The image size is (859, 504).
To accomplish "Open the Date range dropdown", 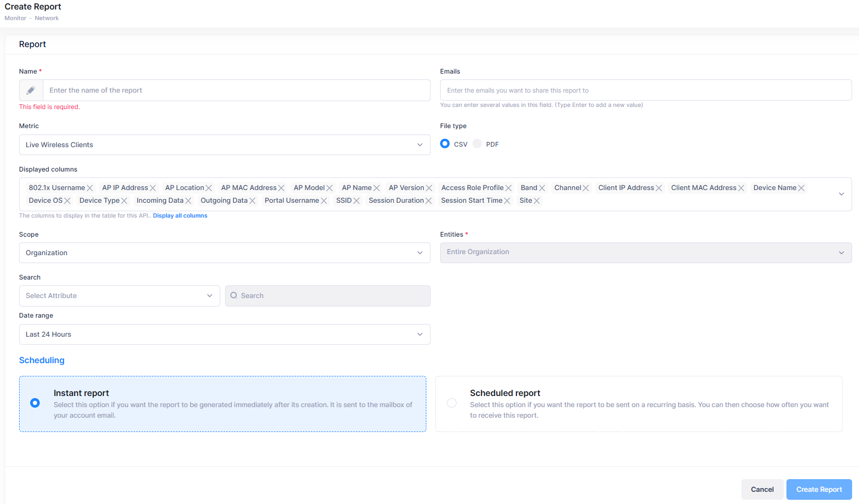I will (x=225, y=335).
